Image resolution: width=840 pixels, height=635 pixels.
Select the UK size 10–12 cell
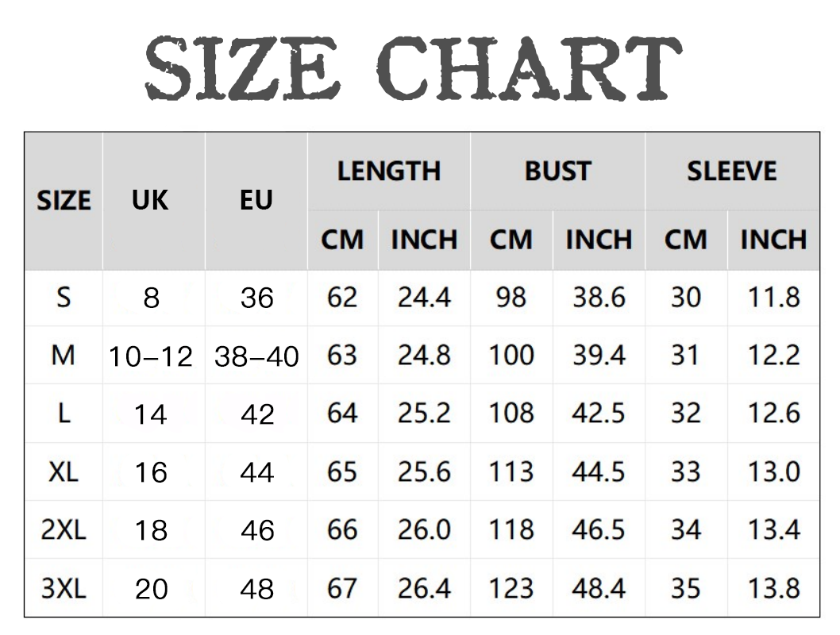(x=151, y=356)
